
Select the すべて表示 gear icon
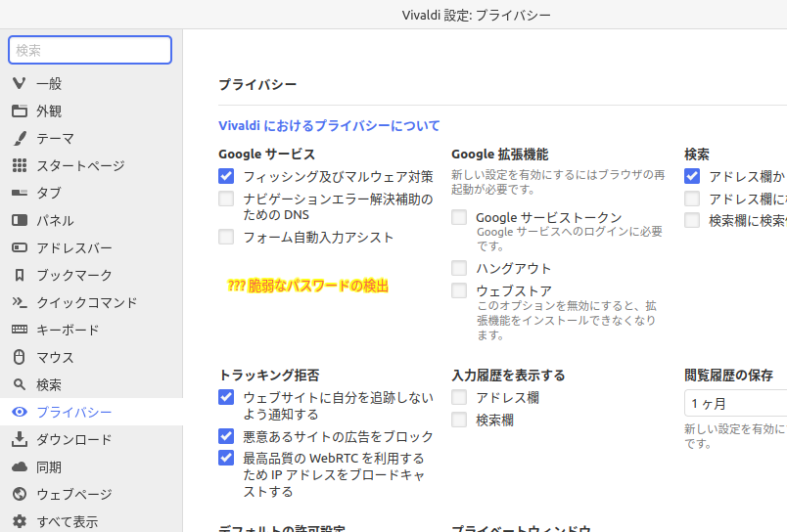click(x=19, y=521)
